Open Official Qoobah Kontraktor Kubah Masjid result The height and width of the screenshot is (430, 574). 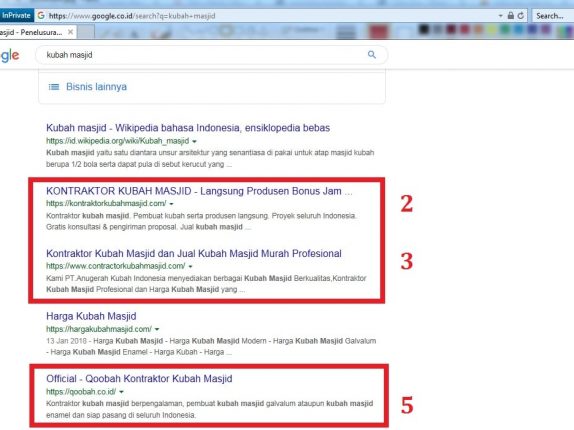tap(139, 379)
